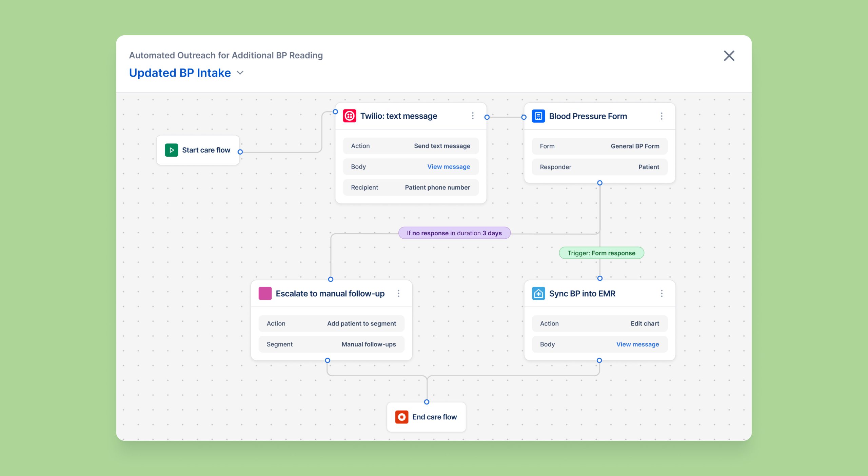The image size is (868, 476).
Task: Select the End care flow node
Action: [x=426, y=417]
